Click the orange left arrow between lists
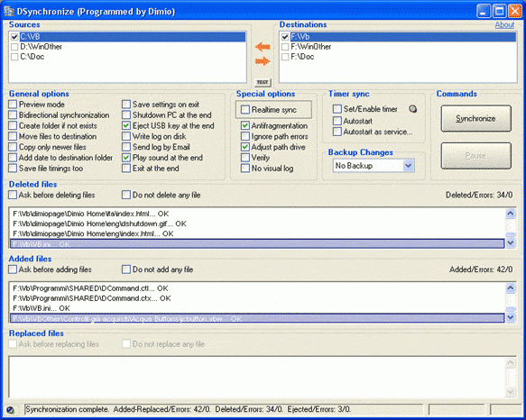The height and width of the screenshot is (420, 526). tap(263, 47)
